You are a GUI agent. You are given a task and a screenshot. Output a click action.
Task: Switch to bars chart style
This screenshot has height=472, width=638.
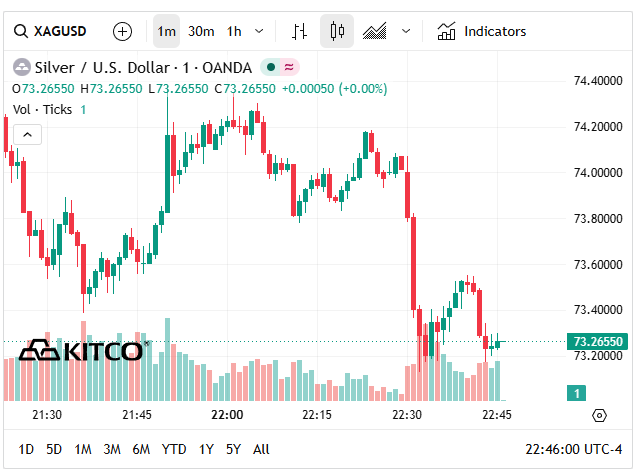299,31
